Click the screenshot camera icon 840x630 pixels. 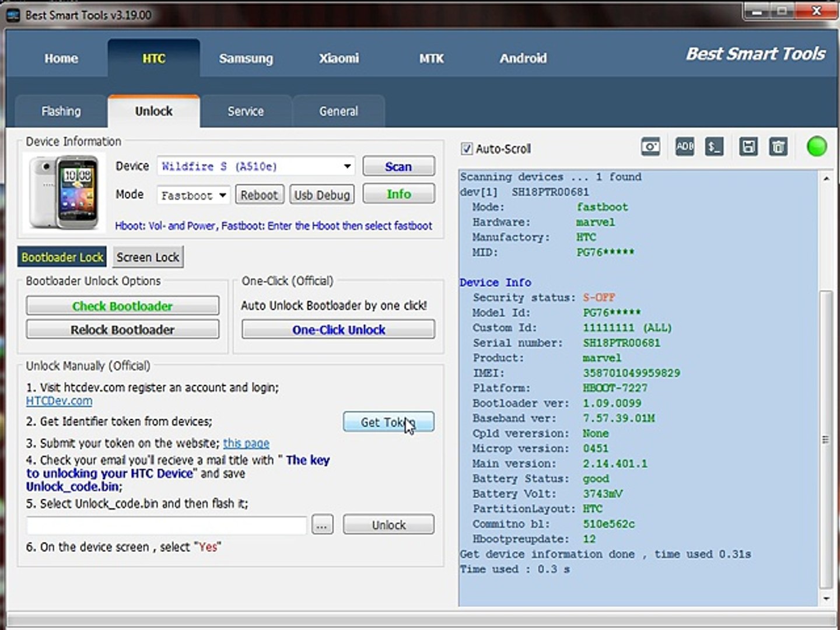650,147
